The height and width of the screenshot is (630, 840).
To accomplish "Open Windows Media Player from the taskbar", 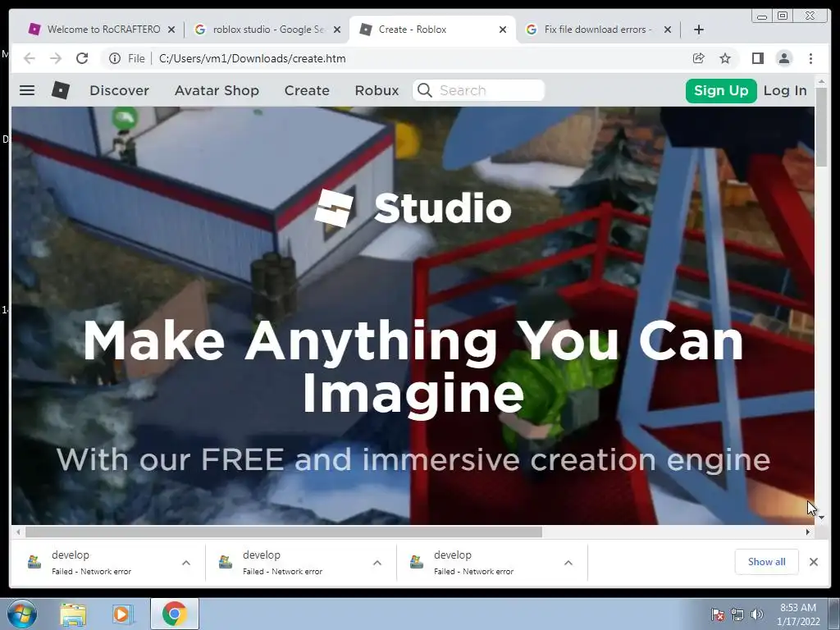I will click(121, 614).
